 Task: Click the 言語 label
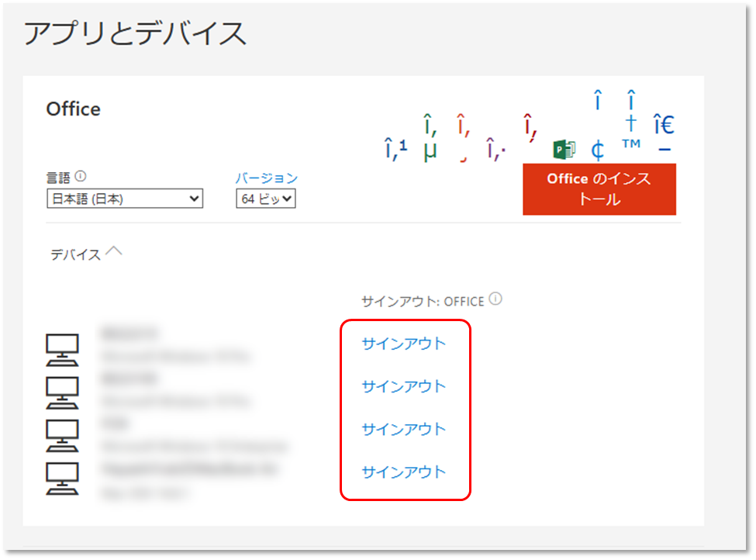click(58, 178)
